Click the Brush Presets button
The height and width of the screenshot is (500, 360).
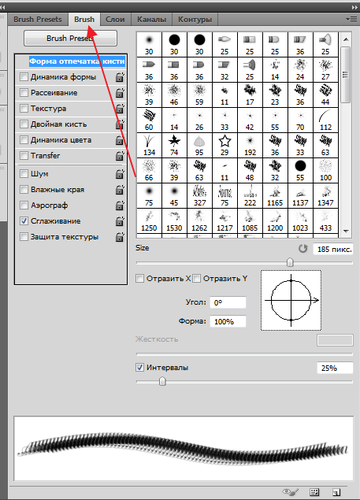[x=70, y=38]
